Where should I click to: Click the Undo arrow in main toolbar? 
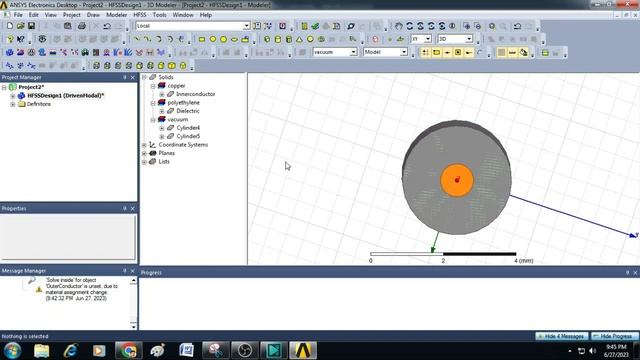coord(107,26)
